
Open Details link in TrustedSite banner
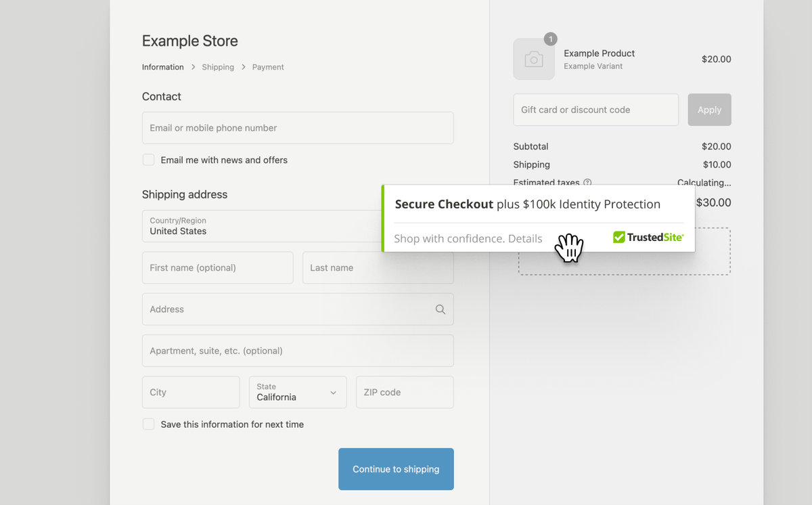pos(525,238)
